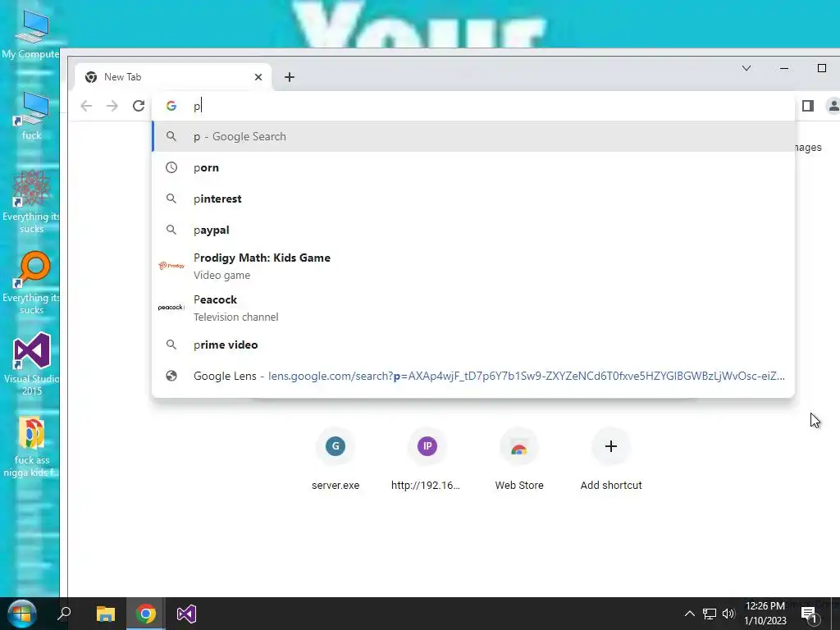
Task: Select the Peacock television channel suggestion
Action: click(473, 308)
